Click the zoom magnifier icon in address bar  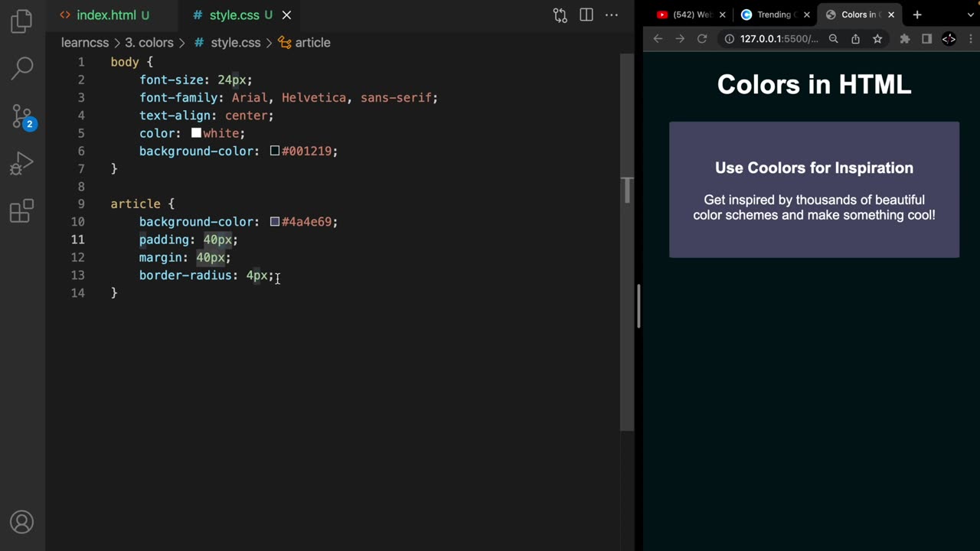[834, 39]
